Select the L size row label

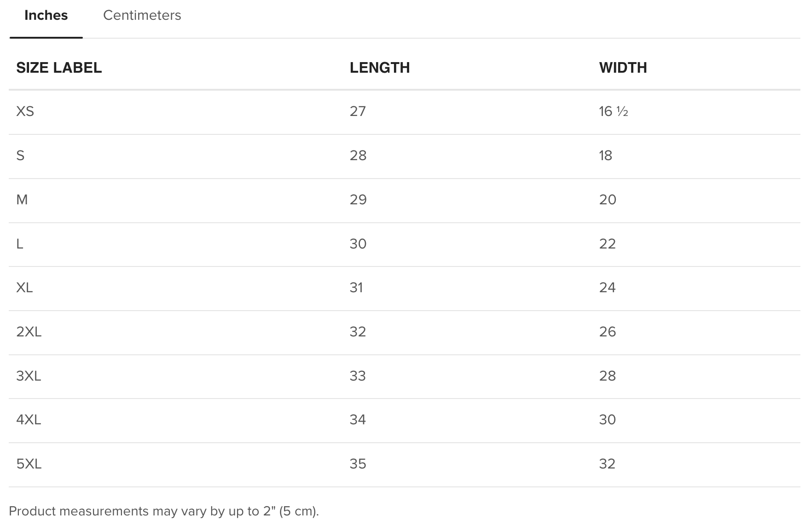pyautogui.click(x=20, y=244)
